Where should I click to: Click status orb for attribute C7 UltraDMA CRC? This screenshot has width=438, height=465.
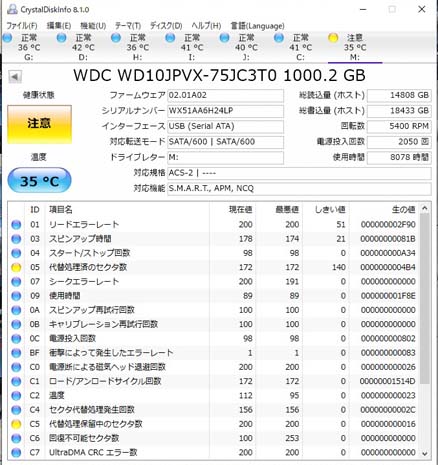[16, 453]
